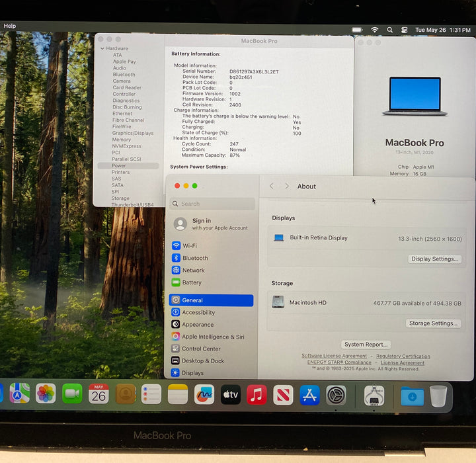The image size is (476, 463).
Task: Select Thunderbolt/USB4 in System Information
Action: [132, 205]
